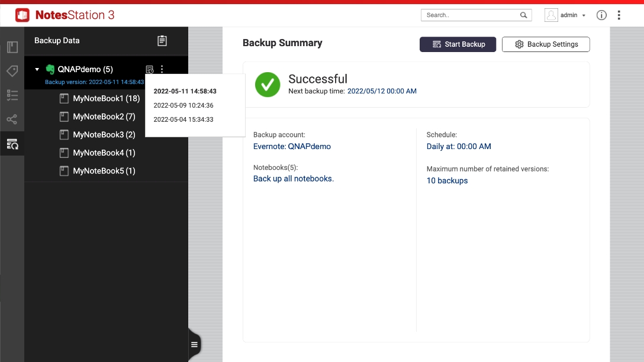Select backup version 2022-05-09 10:24:36
This screenshot has height=362, width=644.
point(183,105)
